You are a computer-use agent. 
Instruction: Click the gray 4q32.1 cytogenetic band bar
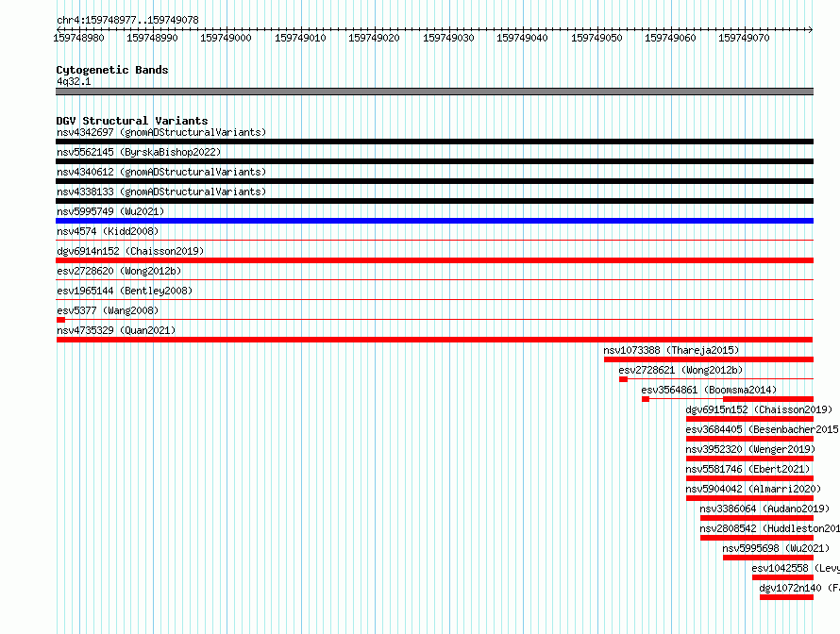(x=434, y=92)
